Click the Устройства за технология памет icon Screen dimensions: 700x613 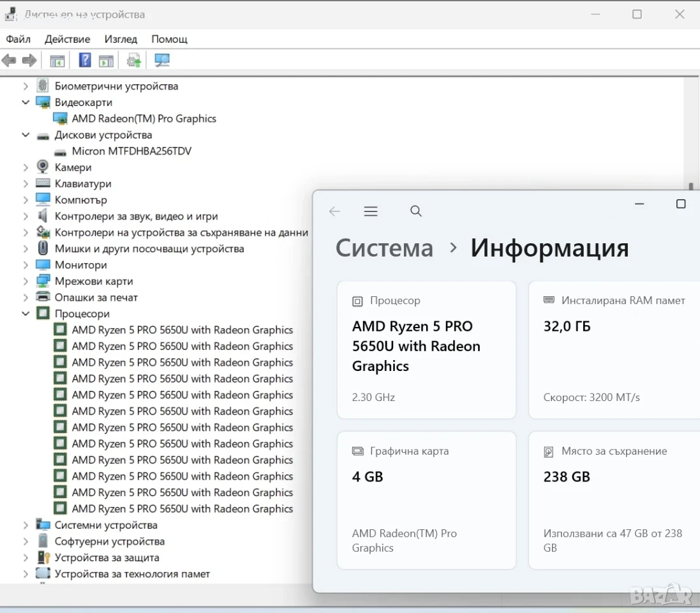[43, 573]
